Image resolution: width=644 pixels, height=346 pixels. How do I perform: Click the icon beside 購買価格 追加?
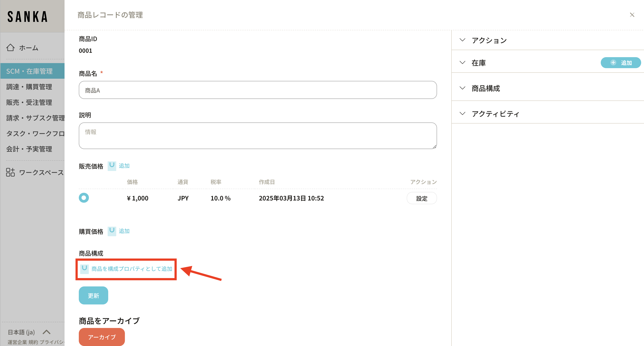[112, 231]
